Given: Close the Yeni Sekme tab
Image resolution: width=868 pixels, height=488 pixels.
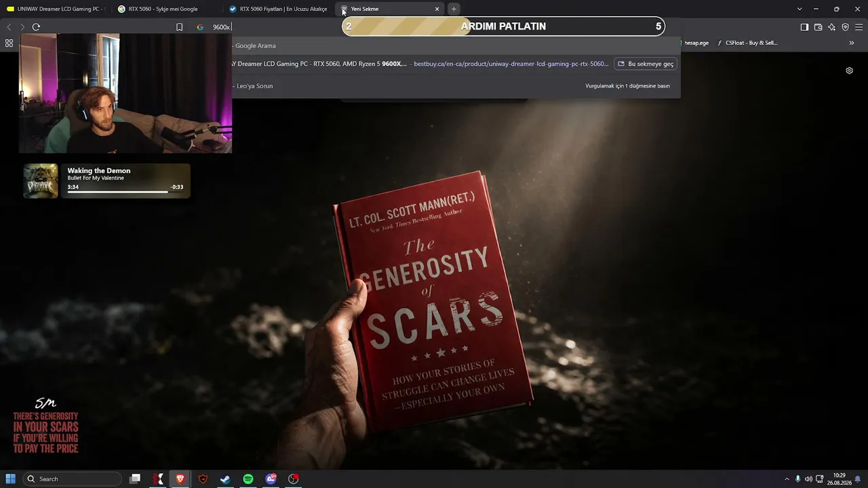Looking at the screenshot, I should tap(437, 9).
